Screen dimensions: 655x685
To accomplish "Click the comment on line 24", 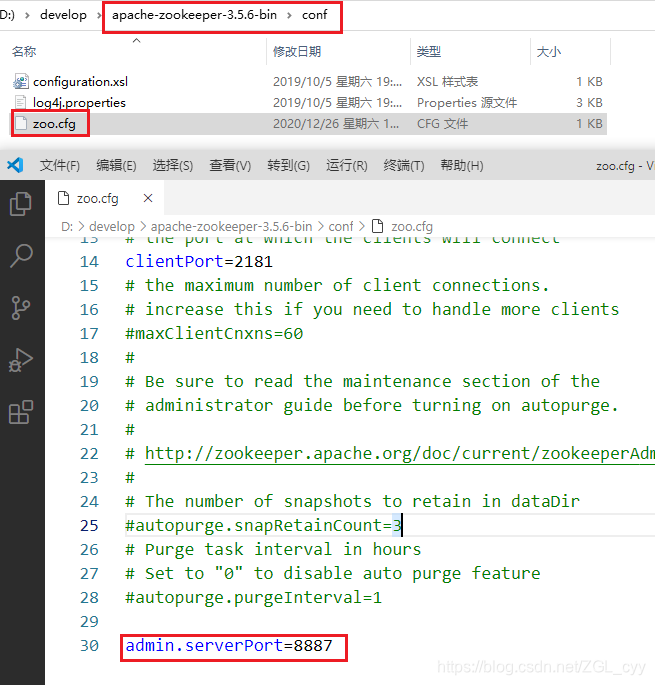I will (x=353, y=502).
